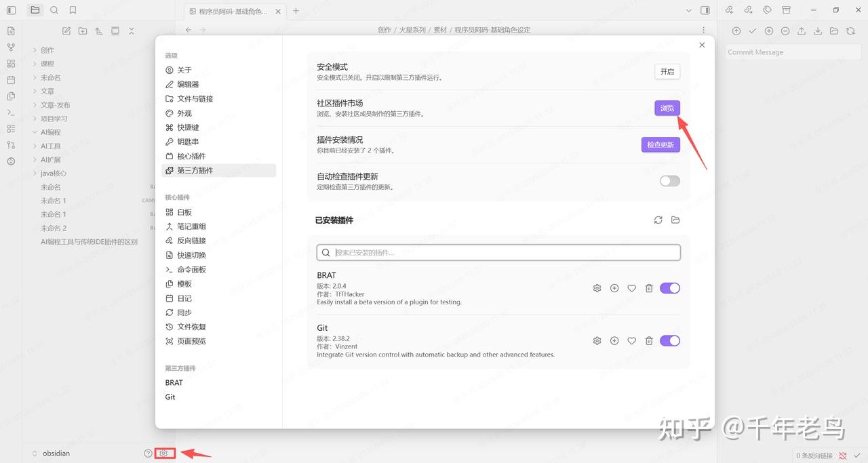
Task: Disable the BRAT plugin toggle
Action: (670, 288)
